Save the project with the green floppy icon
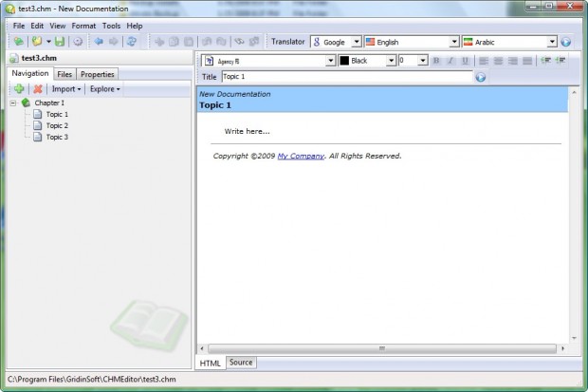588x392 pixels. pos(60,42)
